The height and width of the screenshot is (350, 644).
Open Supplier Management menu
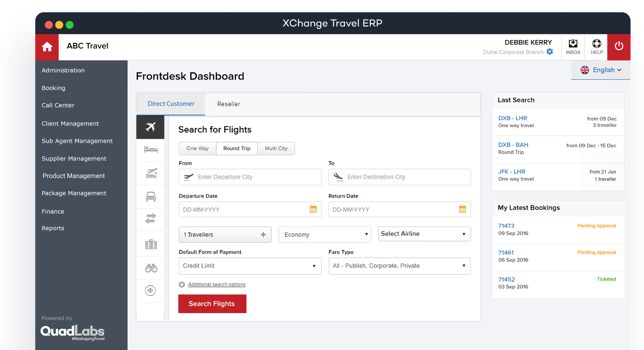click(x=82, y=158)
